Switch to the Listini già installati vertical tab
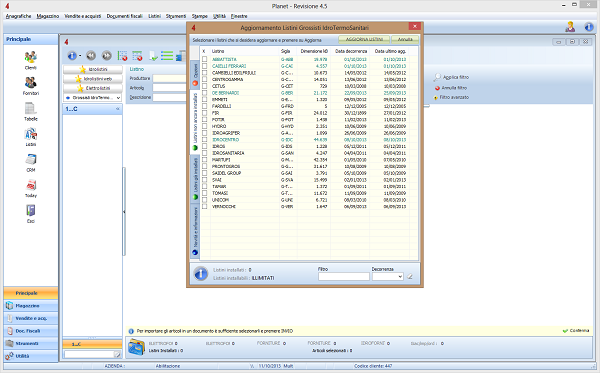The height and width of the screenshot is (373, 600). (195, 179)
